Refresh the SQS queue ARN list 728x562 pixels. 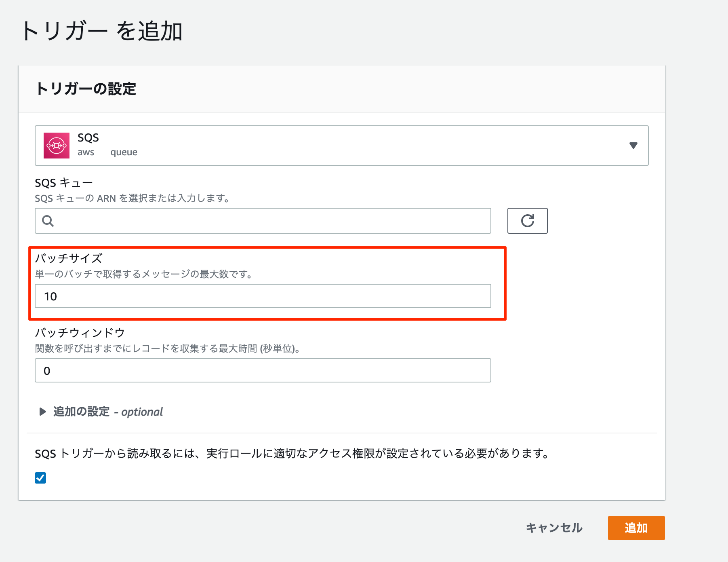527,221
